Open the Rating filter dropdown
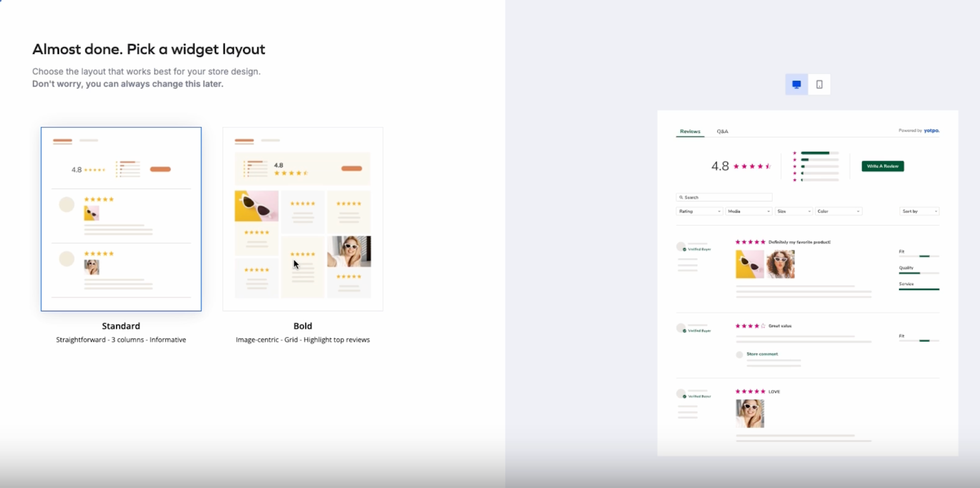The height and width of the screenshot is (488, 980). 699,211
